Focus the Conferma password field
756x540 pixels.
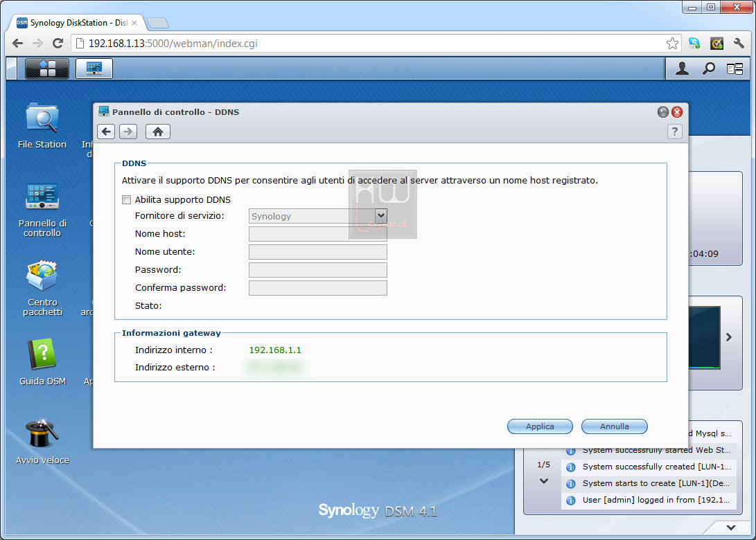click(x=318, y=287)
